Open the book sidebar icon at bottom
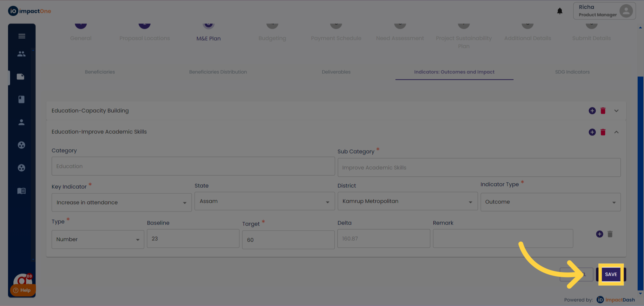The image size is (644, 306). point(21,191)
